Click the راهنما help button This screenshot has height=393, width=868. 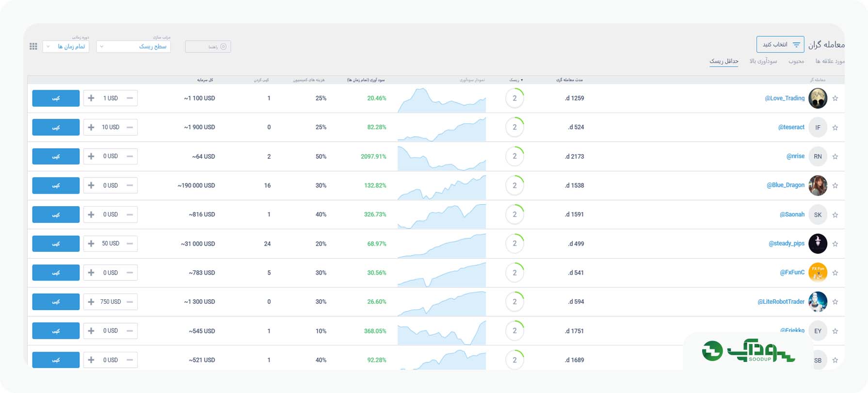coord(208,47)
